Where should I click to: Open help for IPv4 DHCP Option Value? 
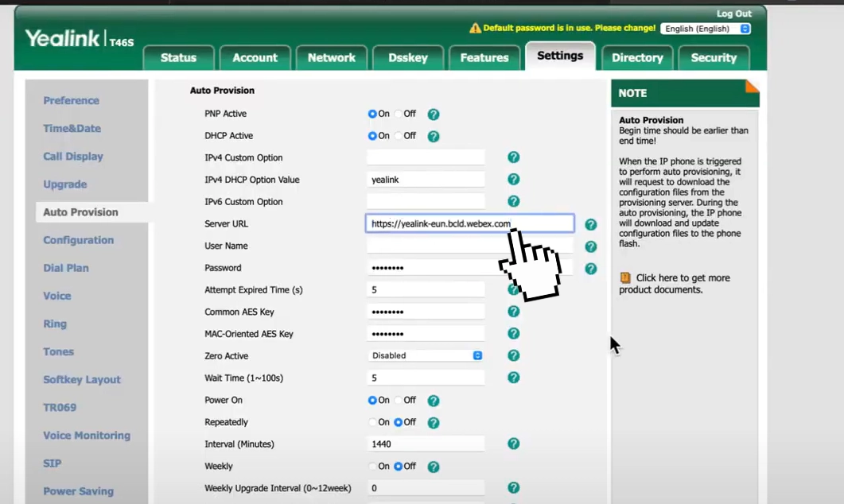pyautogui.click(x=514, y=179)
